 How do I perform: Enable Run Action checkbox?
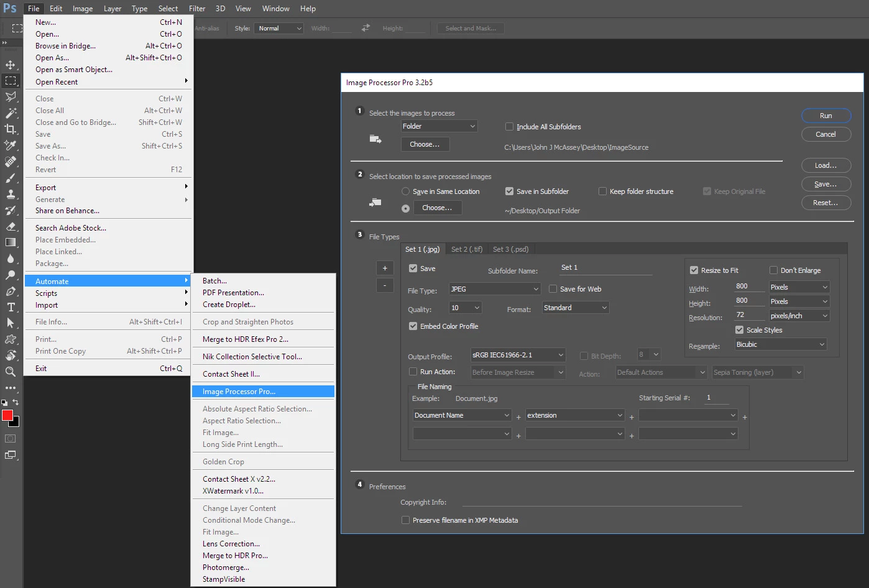pyautogui.click(x=413, y=372)
